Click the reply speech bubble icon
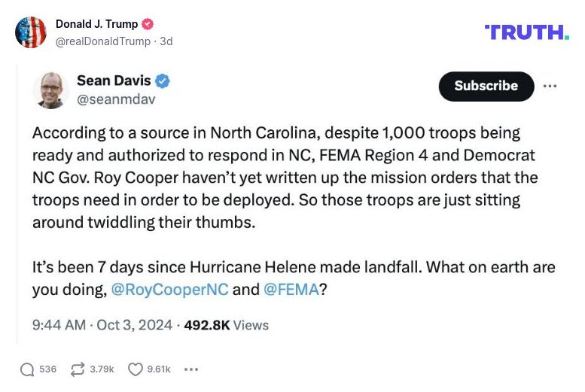 tap(27, 369)
